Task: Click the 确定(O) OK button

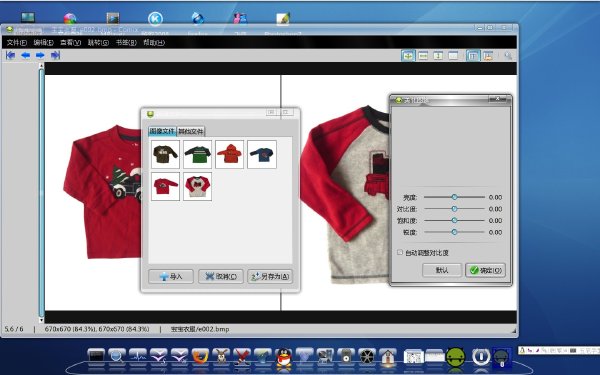Action: point(485,270)
